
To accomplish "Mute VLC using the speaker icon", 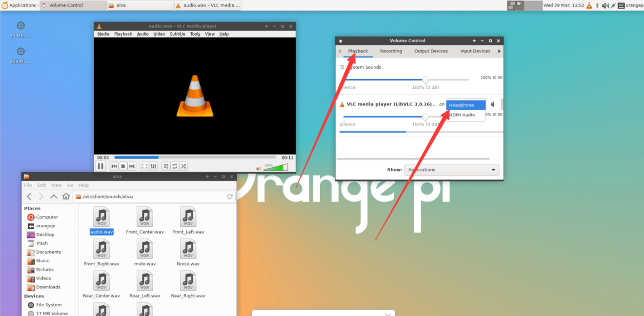I will click(x=259, y=169).
